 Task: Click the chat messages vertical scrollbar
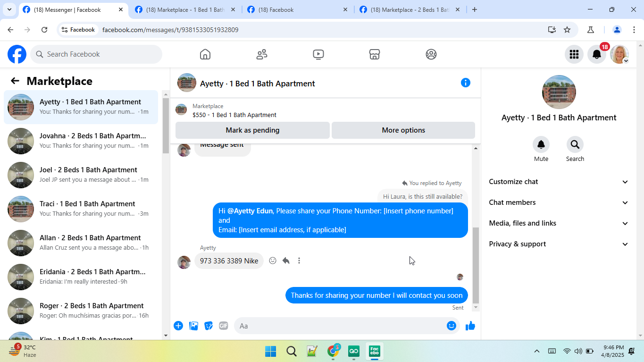(x=476, y=265)
